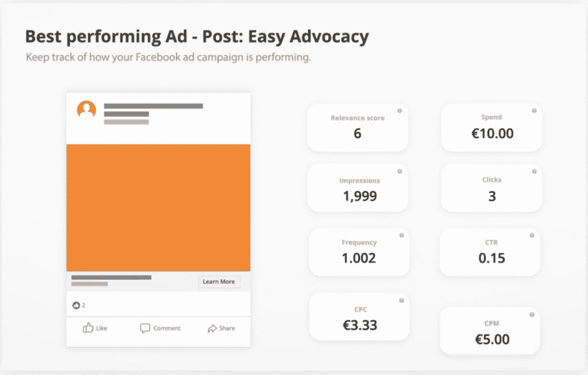Click the reaction count of 2

pos(82,306)
